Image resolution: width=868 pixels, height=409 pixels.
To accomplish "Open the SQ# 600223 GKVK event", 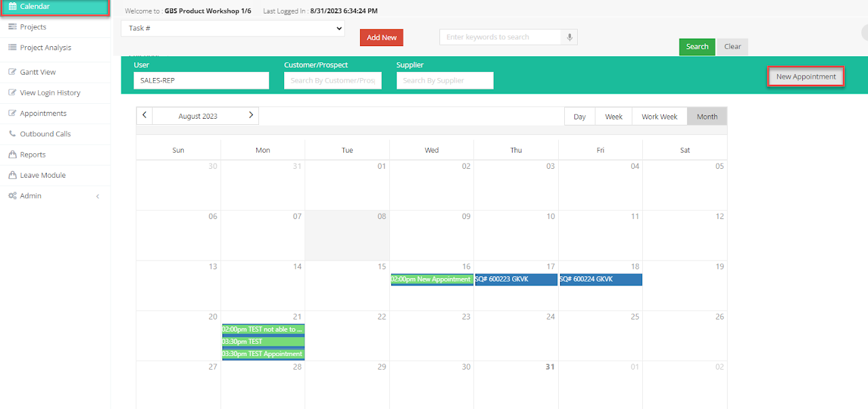I will tap(516, 279).
